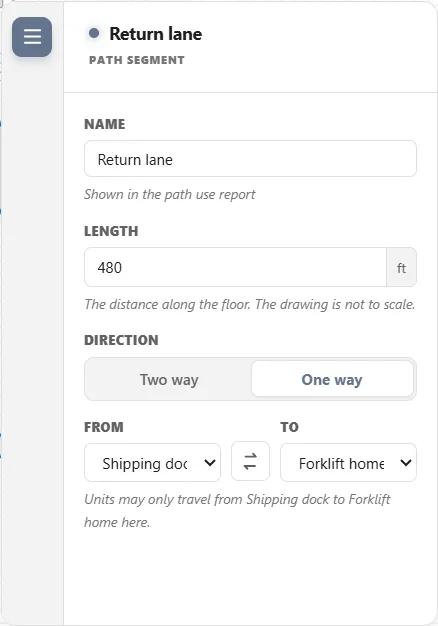Screen dimensions: 438x626
Task: Click the ft unit label
Action: click(402, 267)
